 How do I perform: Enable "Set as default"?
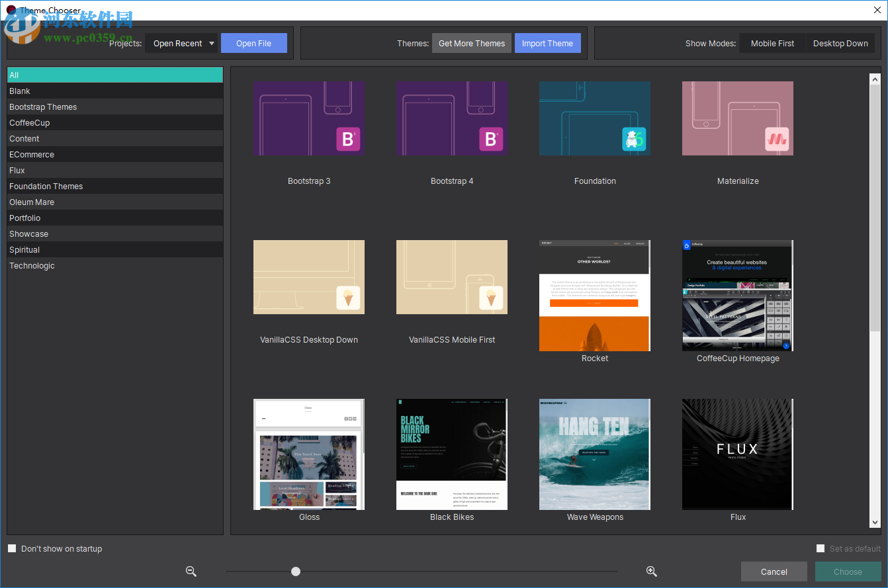(821, 548)
